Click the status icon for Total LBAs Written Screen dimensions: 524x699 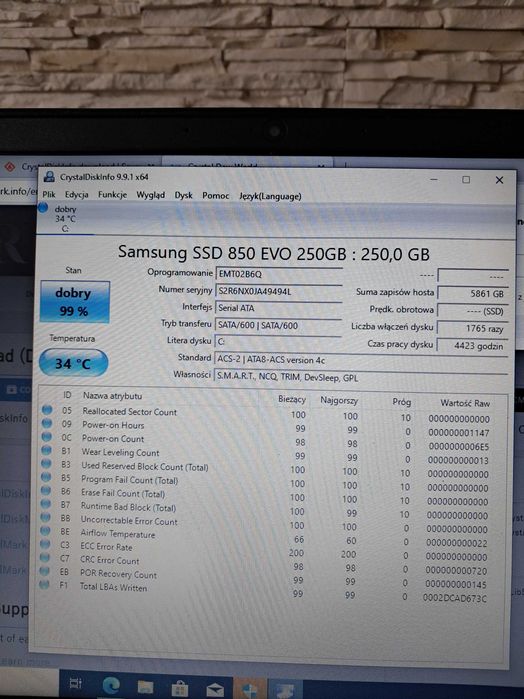click(44, 584)
